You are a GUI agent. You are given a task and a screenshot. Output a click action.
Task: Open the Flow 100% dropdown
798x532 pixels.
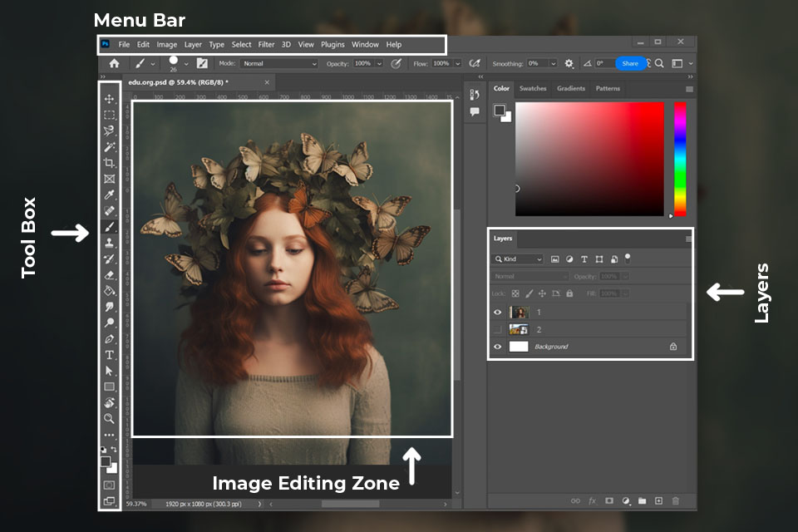click(x=457, y=64)
